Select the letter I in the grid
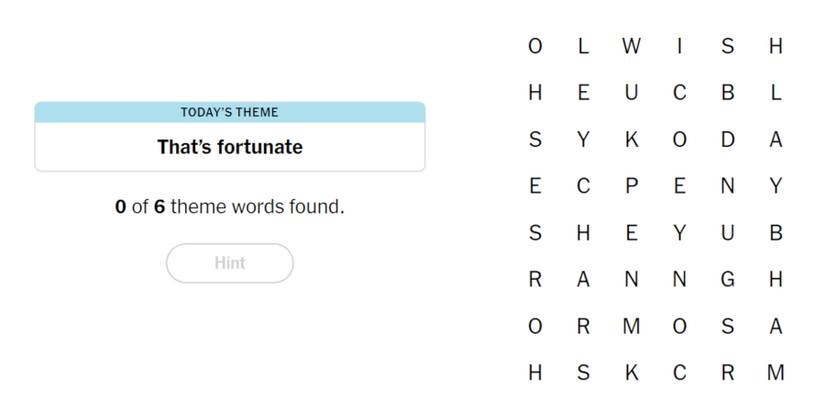The height and width of the screenshot is (413, 825). (x=680, y=46)
